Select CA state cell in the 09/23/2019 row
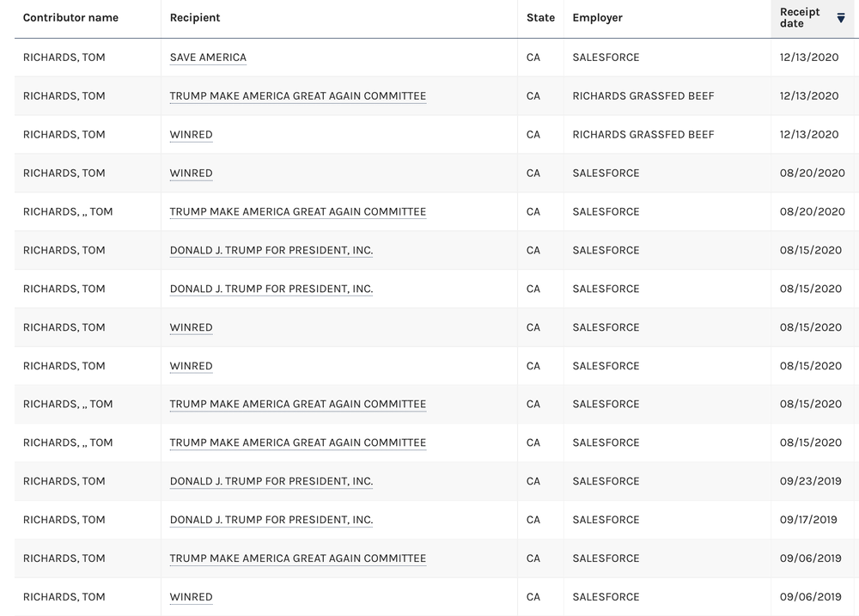Viewport: 859px width, 616px height. [533, 481]
